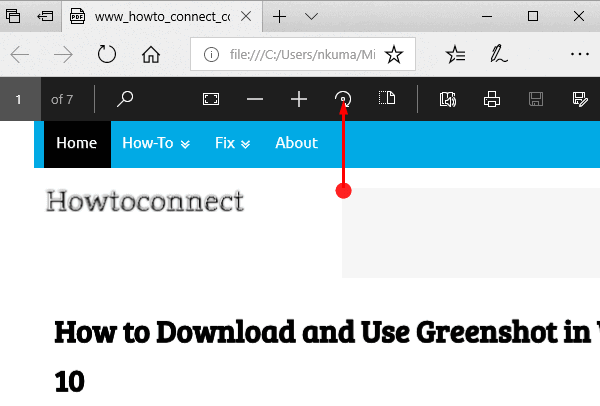Open the Greenshot article headline
The width and height of the screenshot is (600, 406).
pos(326,356)
